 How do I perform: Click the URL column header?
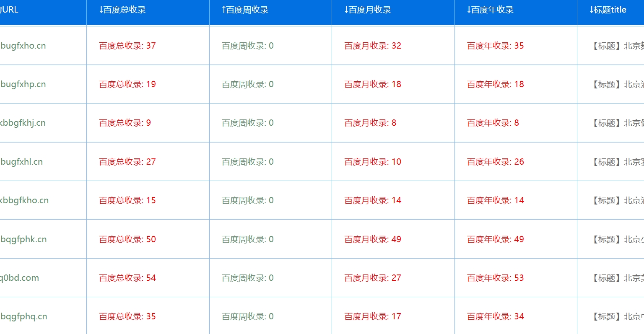(9, 10)
